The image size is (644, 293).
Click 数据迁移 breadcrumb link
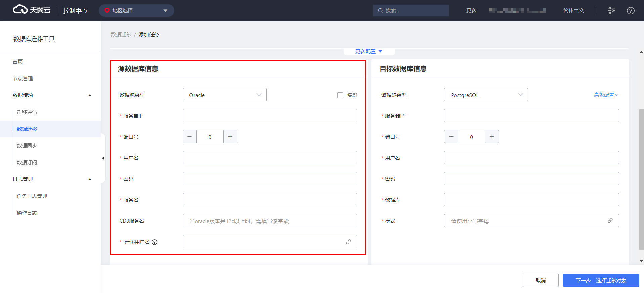point(121,35)
